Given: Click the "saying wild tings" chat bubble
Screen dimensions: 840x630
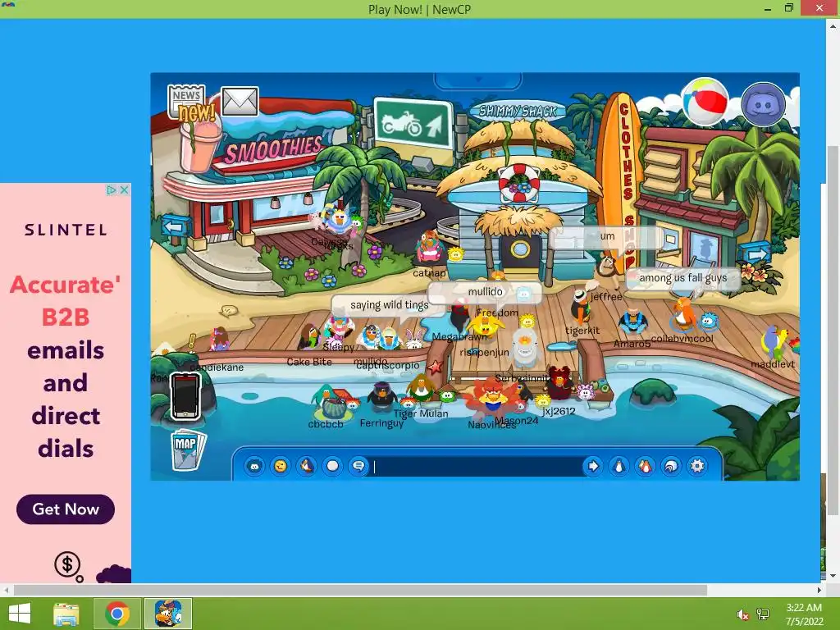Looking at the screenshot, I should 390,305.
